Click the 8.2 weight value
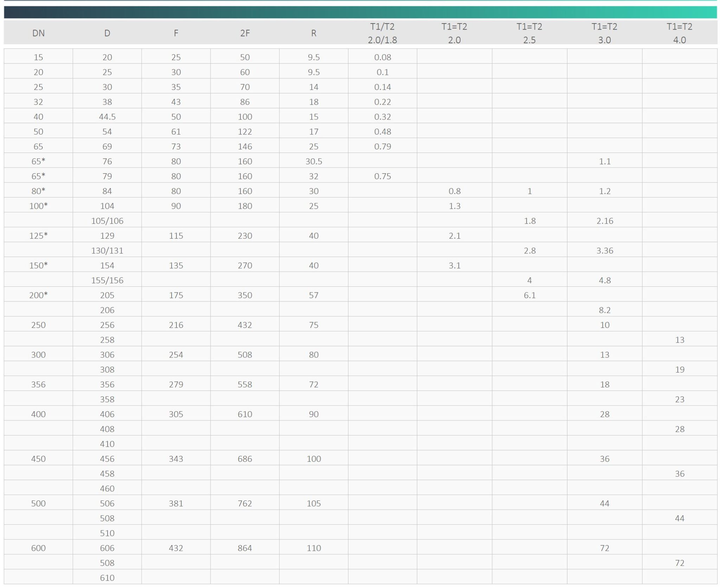 pyautogui.click(x=604, y=310)
